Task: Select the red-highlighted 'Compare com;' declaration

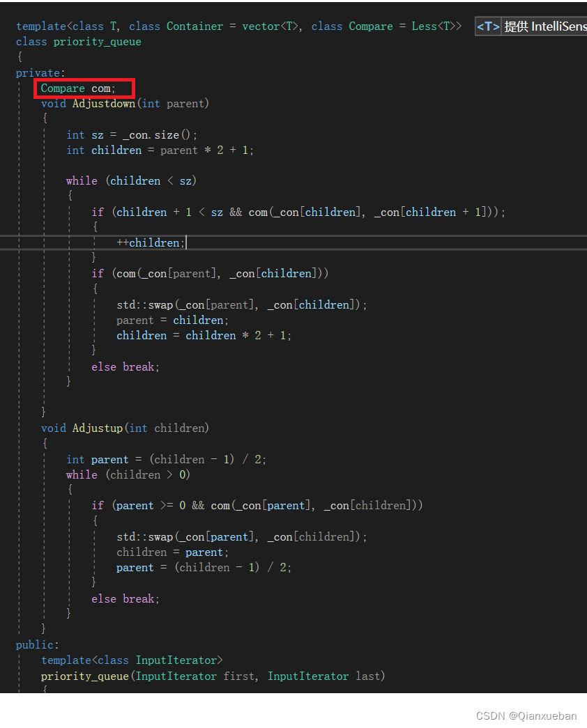Action: pyautogui.click(x=82, y=88)
